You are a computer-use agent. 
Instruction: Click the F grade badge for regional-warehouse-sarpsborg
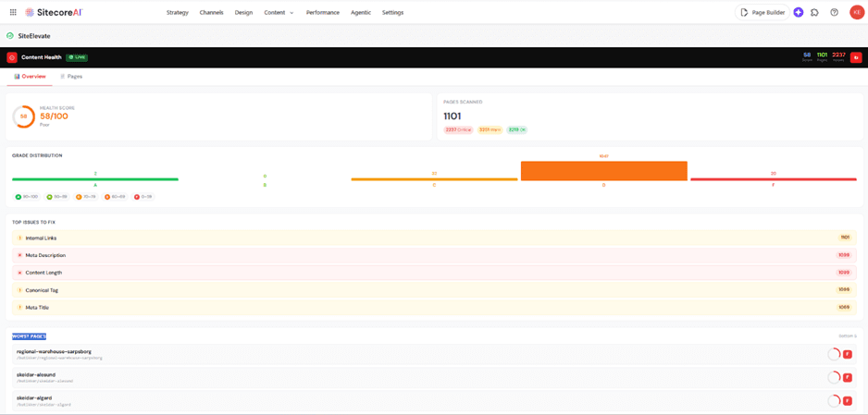pos(847,354)
